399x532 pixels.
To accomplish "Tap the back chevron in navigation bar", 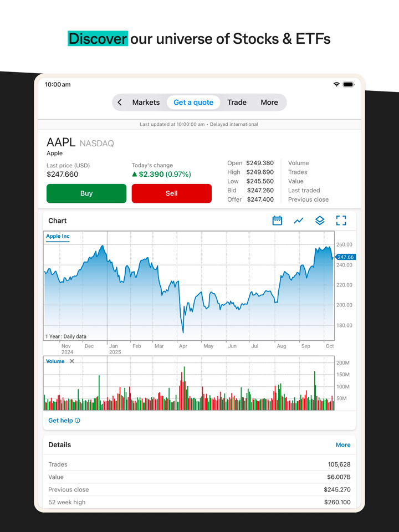I will pos(120,103).
